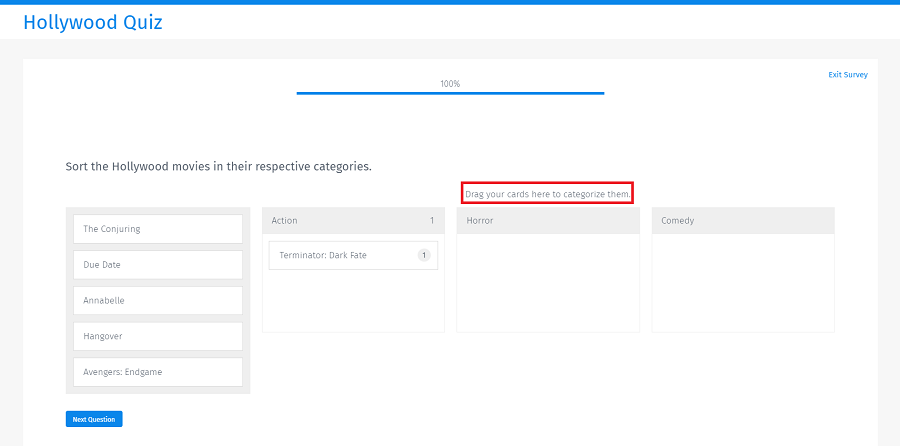Click Terminator: Dark Fate card in Action

353,255
